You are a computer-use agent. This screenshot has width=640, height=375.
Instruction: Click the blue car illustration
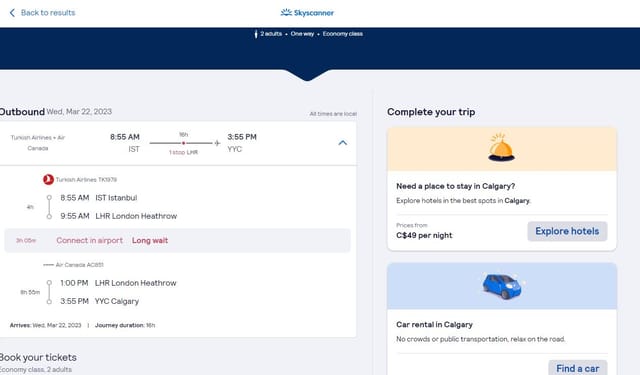point(502,286)
